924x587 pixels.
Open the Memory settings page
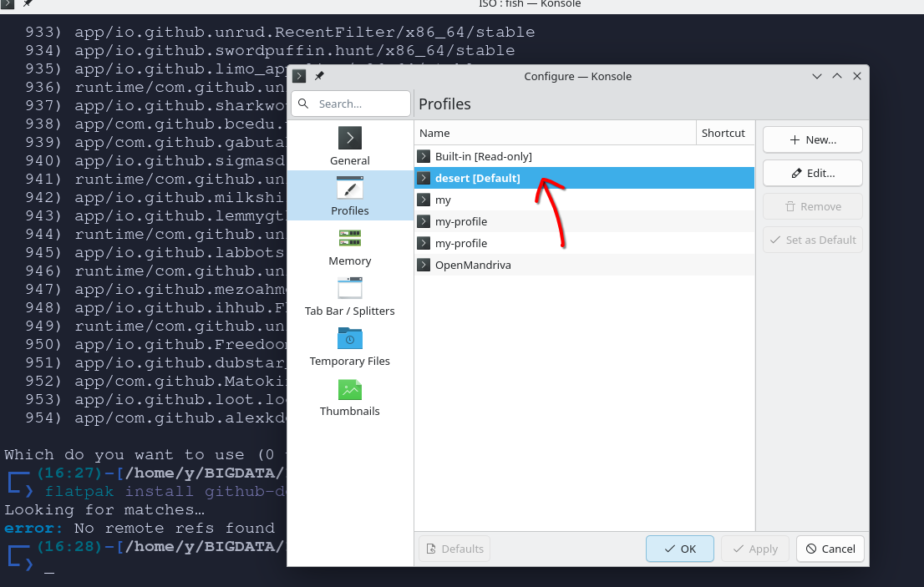[x=349, y=245]
